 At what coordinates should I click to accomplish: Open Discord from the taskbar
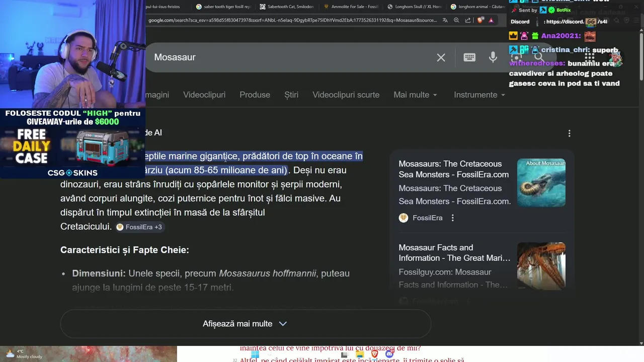389,354
